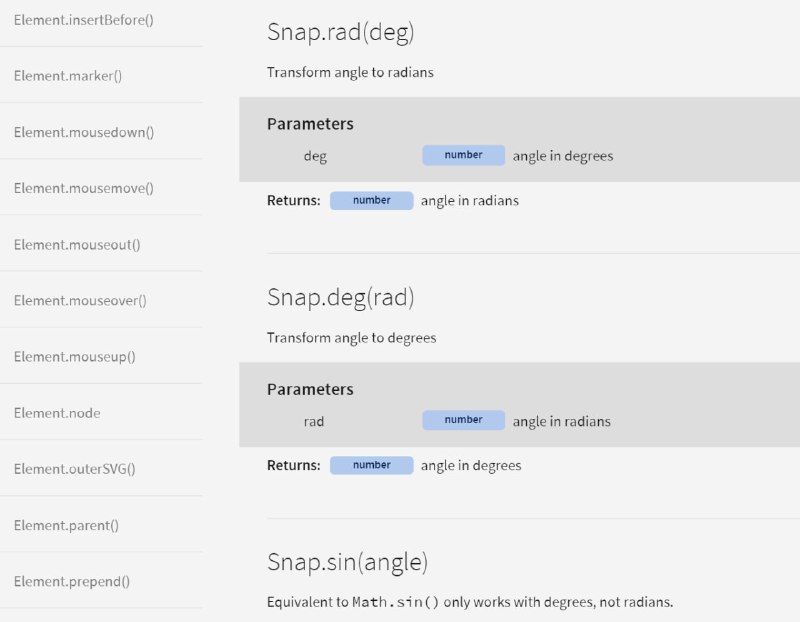Click the Snap.rad(deg) heading
The width and height of the screenshot is (800, 622).
(x=340, y=32)
